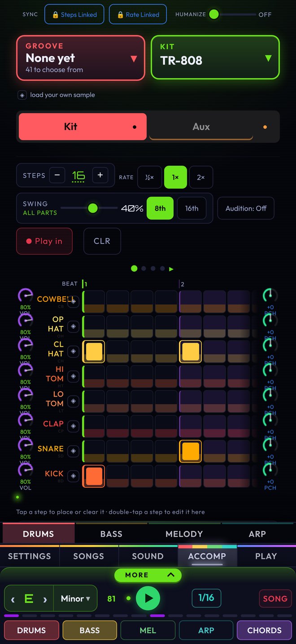The height and width of the screenshot is (644, 296).
Task: Open the BASS accompaniment tab
Action: pos(111,534)
